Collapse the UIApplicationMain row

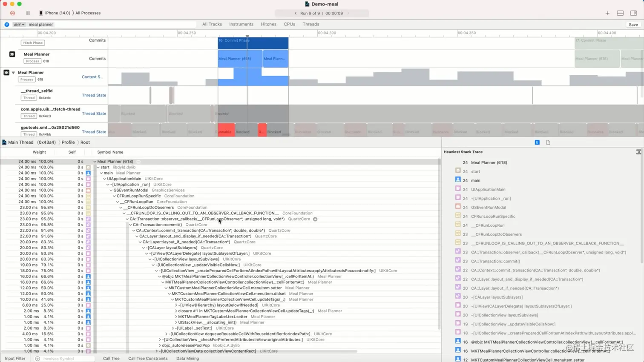pyautogui.click(x=104, y=179)
